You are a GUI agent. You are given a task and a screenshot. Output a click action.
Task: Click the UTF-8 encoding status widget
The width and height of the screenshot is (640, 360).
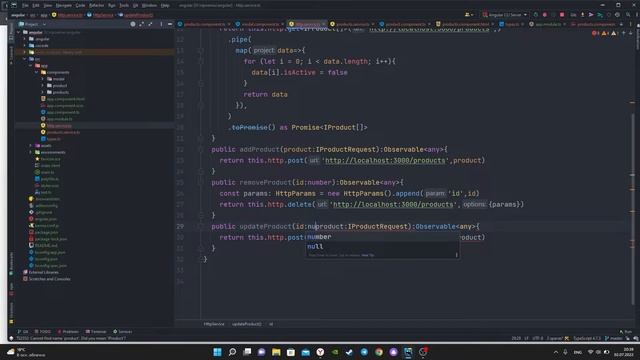538,338
